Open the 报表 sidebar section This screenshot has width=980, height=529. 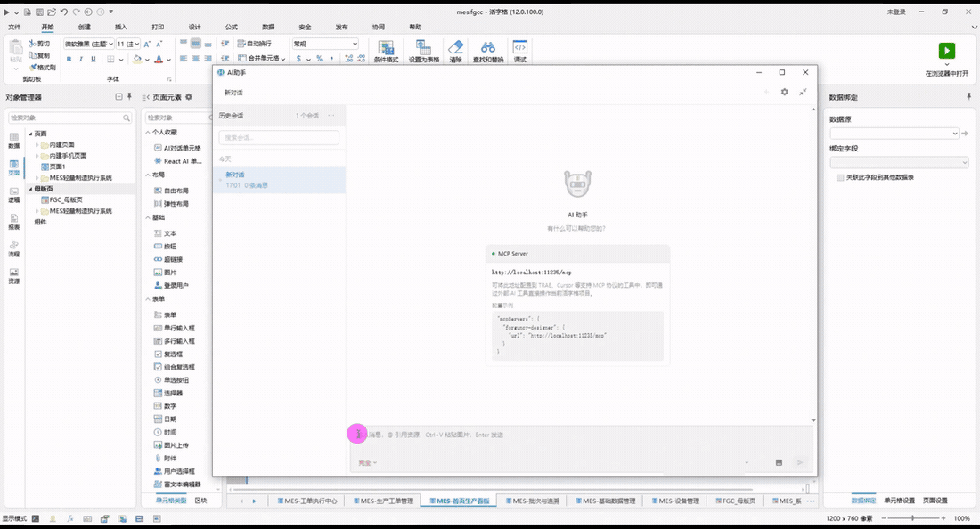coord(13,223)
